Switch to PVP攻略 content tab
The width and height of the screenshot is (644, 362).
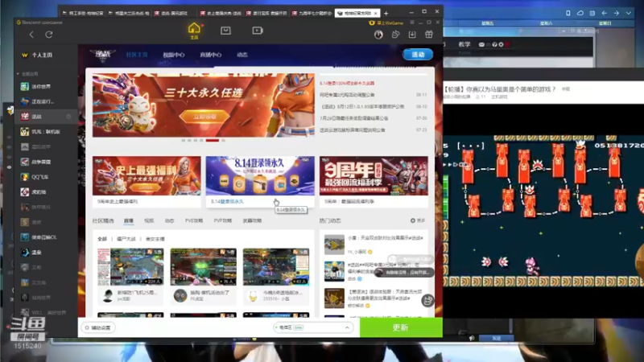tap(223, 220)
